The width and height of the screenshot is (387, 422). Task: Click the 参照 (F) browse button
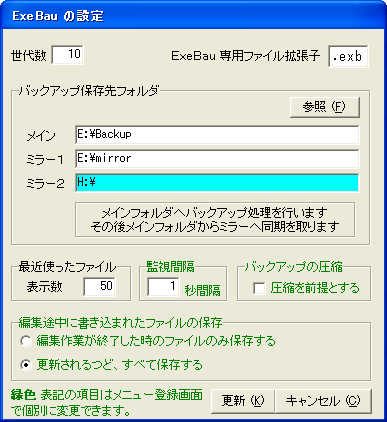click(x=325, y=107)
